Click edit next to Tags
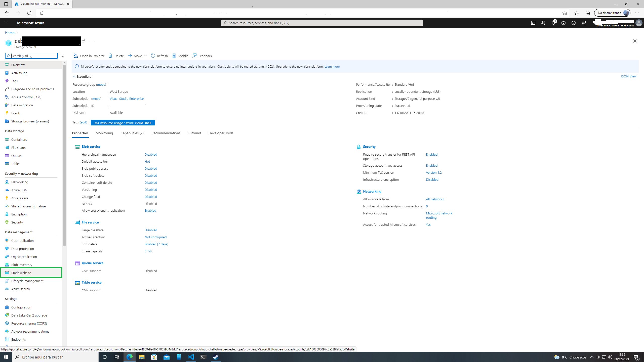Viewport: 644px width, 362px height. (83, 122)
